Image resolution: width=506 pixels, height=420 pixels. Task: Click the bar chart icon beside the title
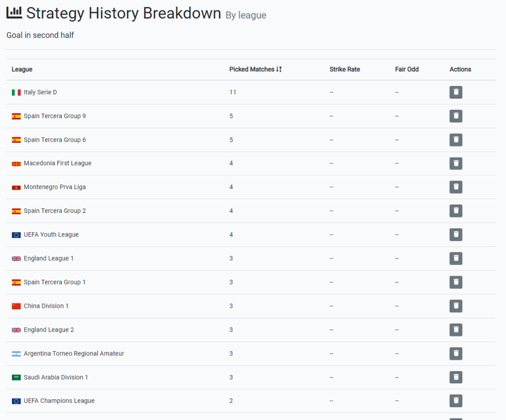pyautogui.click(x=14, y=12)
